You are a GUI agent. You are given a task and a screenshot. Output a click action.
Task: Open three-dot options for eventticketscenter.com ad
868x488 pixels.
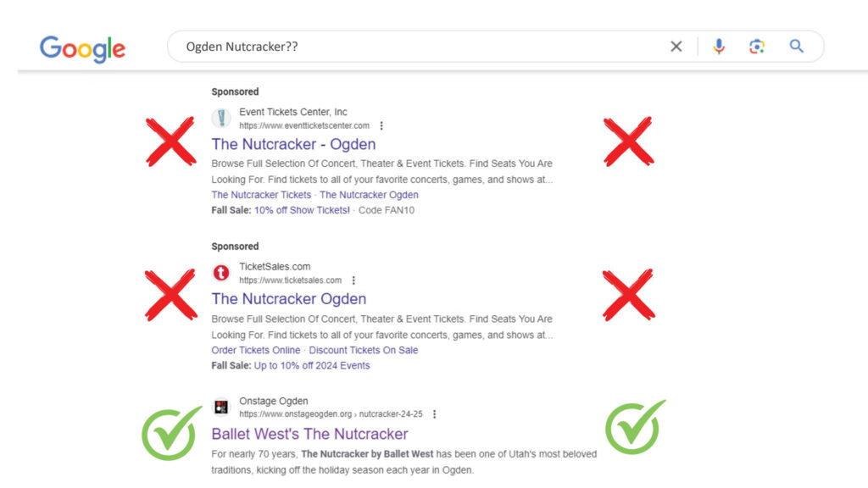(381, 125)
